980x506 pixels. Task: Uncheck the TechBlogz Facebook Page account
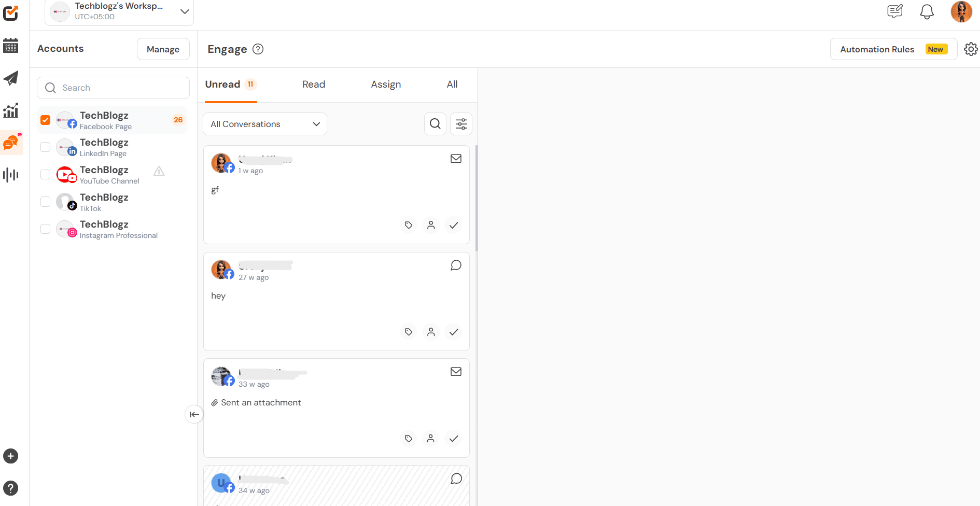(45, 120)
